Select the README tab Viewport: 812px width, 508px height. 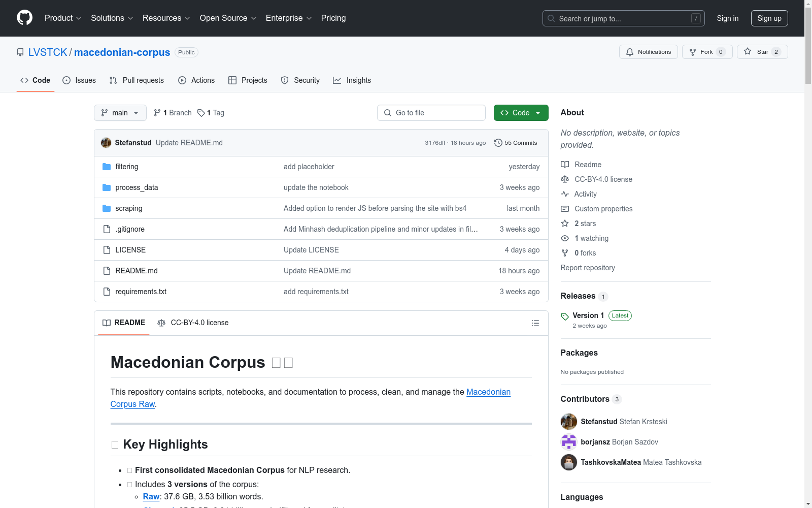(124, 323)
